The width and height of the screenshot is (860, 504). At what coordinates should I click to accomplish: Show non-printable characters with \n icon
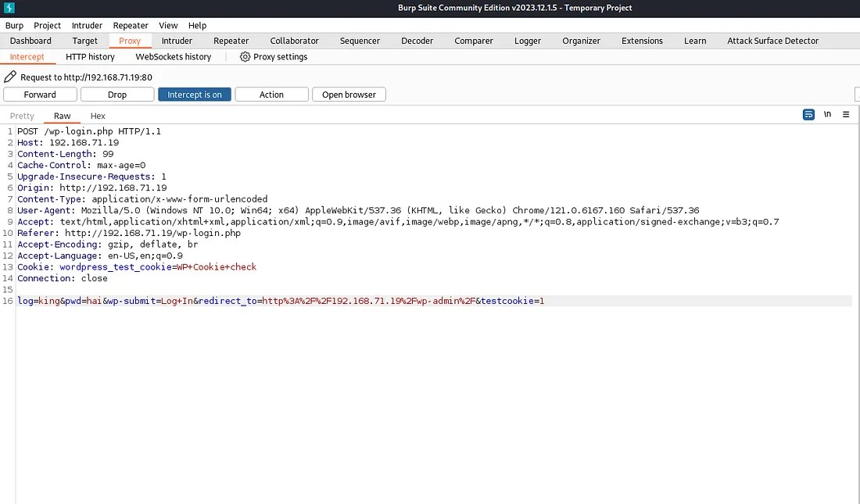827,115
